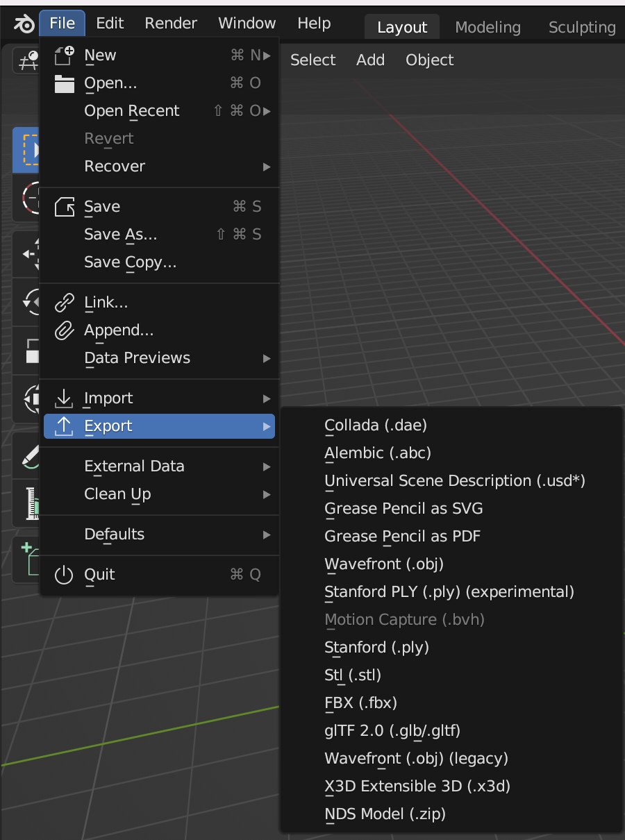Click the Save icon in File menu

[64, 207]
